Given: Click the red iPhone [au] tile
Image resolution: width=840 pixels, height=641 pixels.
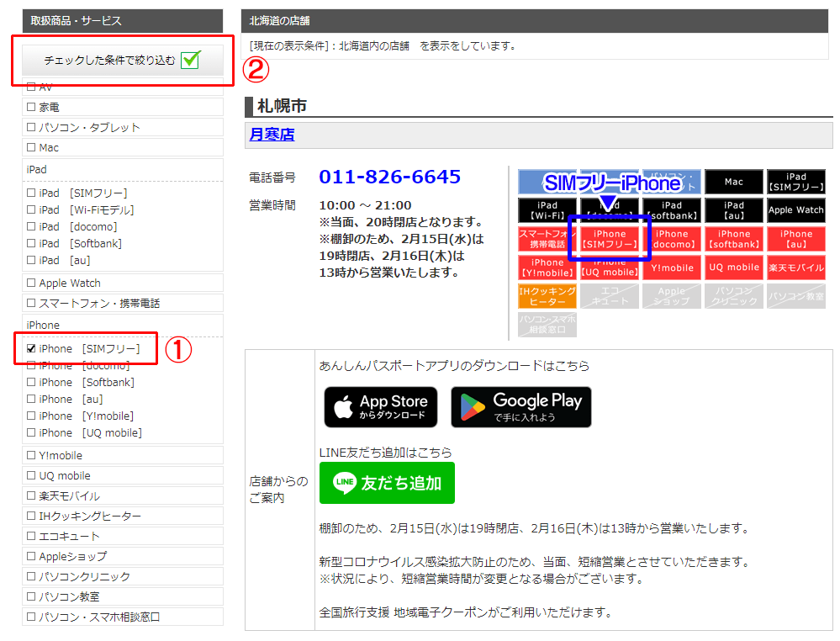Looking at the screenshot, I should (796, 239).
